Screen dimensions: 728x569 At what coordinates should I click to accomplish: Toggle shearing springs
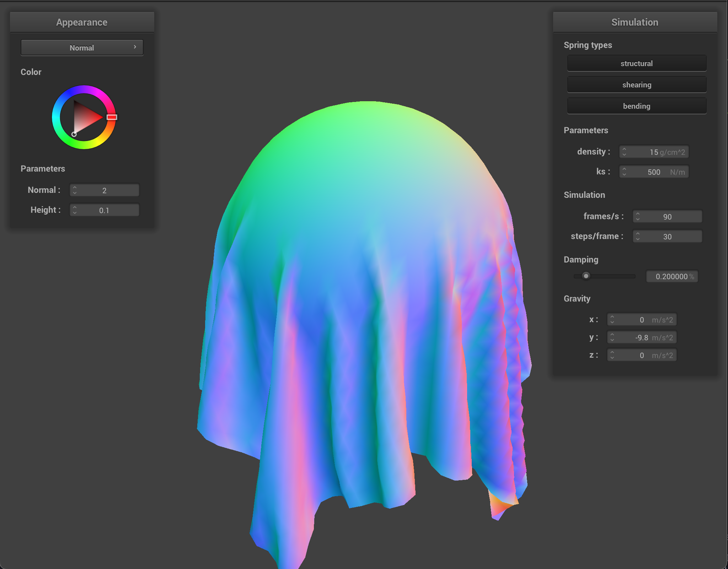pos(636,85)
